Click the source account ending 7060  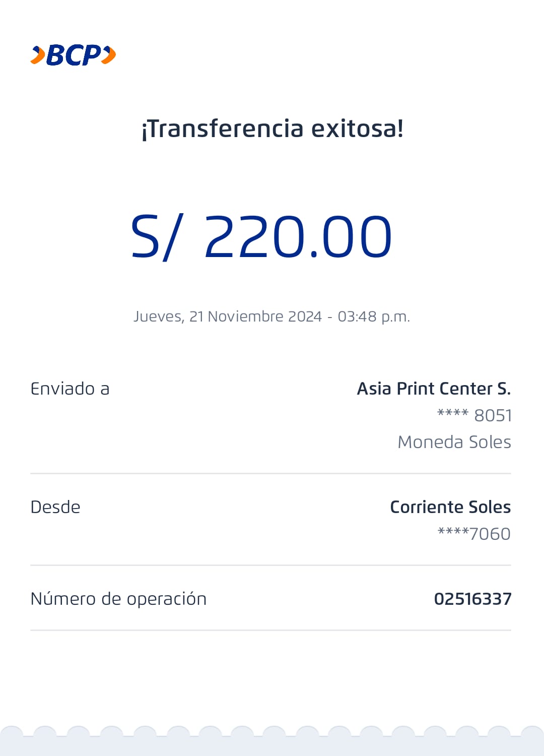474,534
